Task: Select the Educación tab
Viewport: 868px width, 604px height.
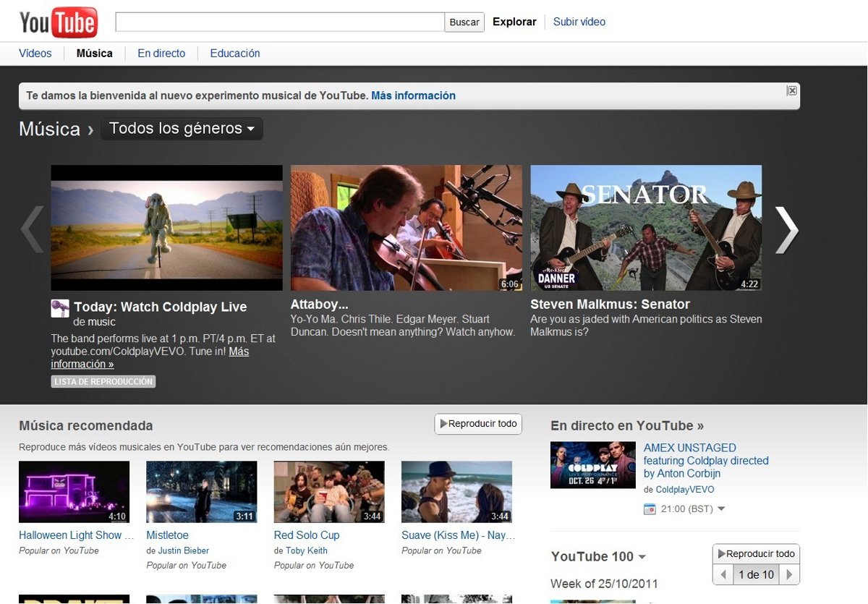Action: pos(235,54)
